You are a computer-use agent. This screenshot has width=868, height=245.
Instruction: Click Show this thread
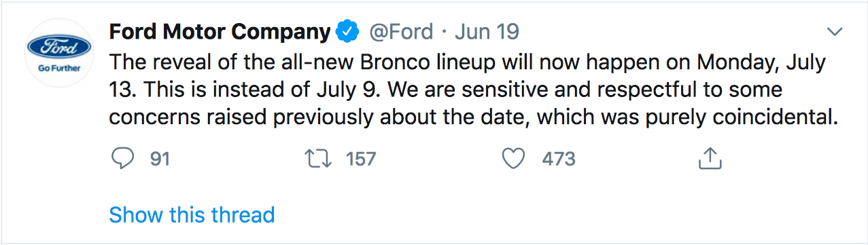[x=192, y=214]
